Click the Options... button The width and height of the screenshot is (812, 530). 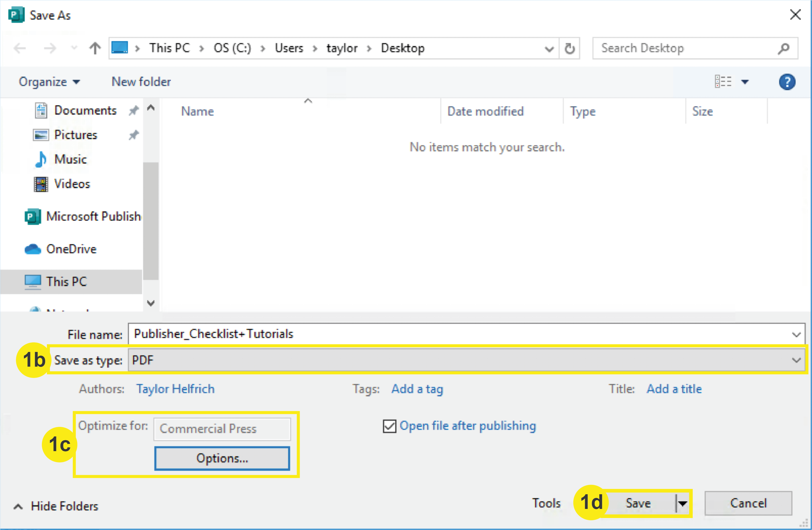[222, 458]
